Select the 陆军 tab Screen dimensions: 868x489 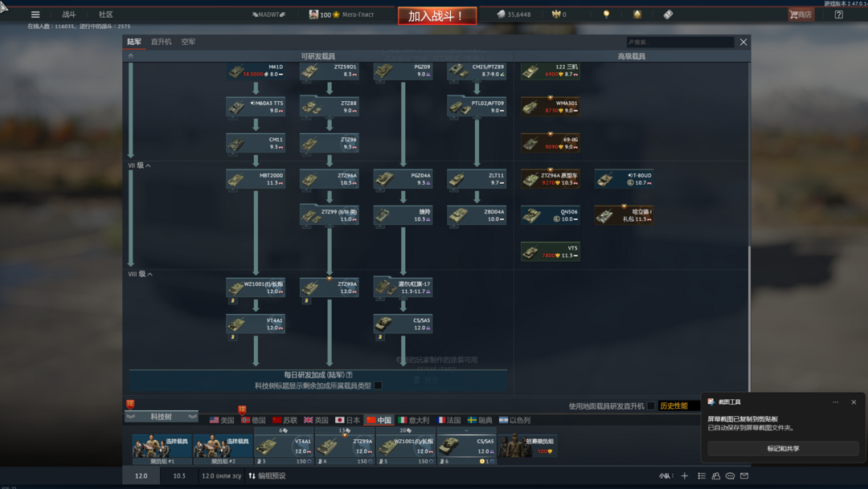pos(134,42)
